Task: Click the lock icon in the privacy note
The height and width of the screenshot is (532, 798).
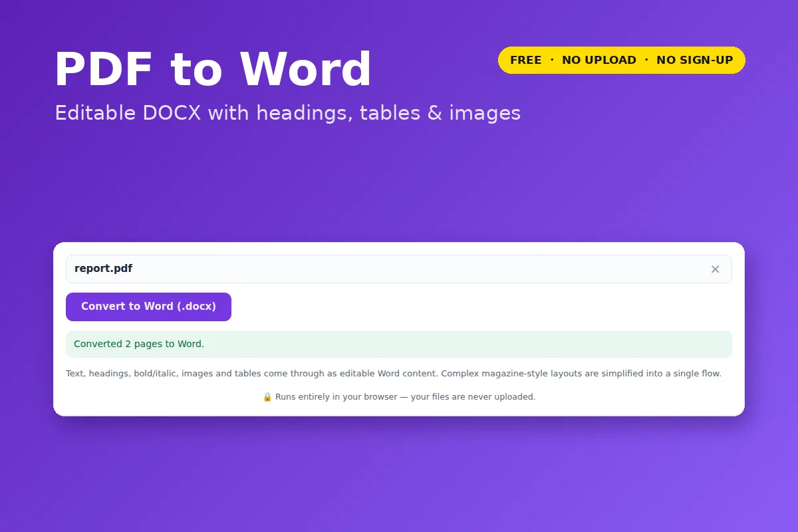Action: [x=267, y=397]
